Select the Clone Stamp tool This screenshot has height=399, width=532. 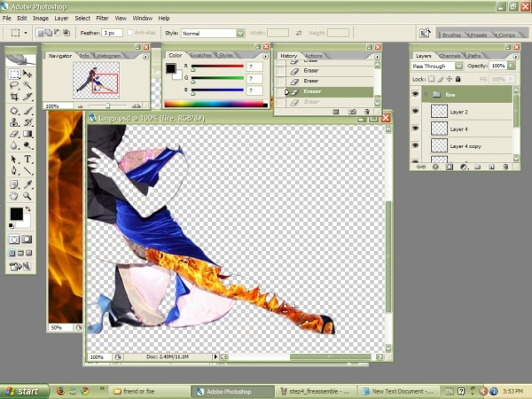pyautogui.click(x=14, y=122)
